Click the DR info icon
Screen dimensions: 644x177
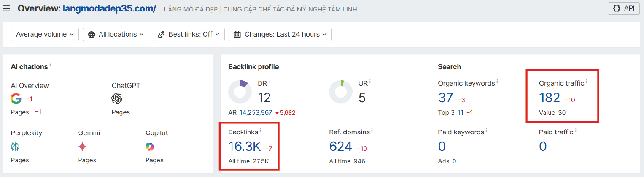[x=269, y=82]
